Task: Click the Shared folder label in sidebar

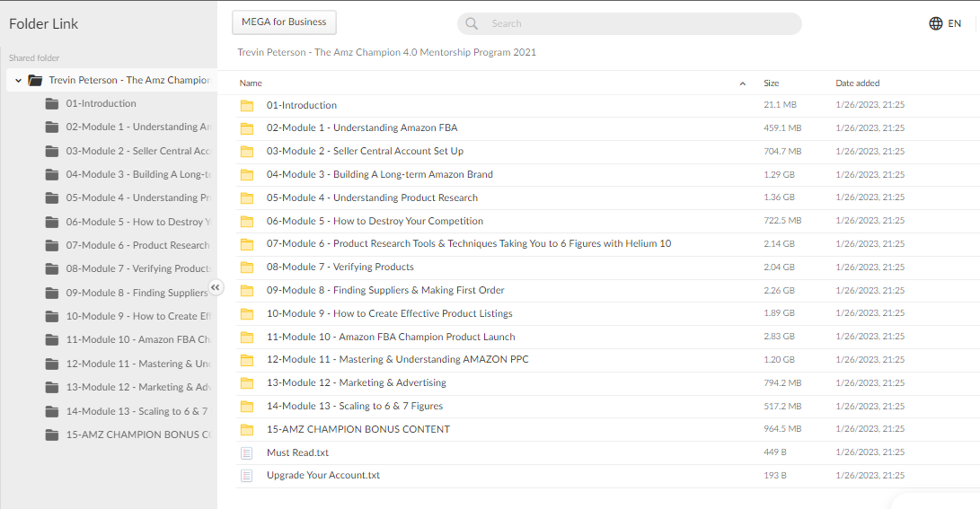Action: tap(34, 58)
